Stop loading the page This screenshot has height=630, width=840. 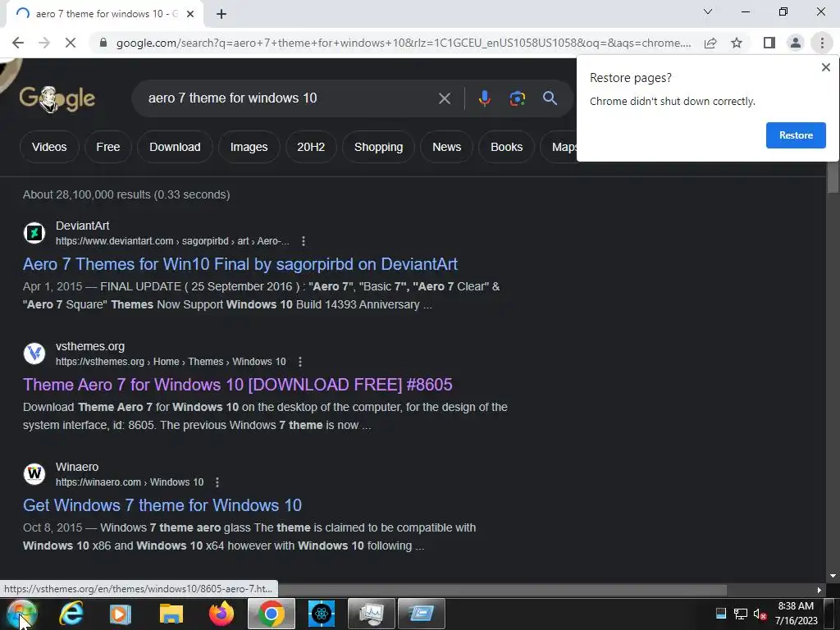(71, 43)
